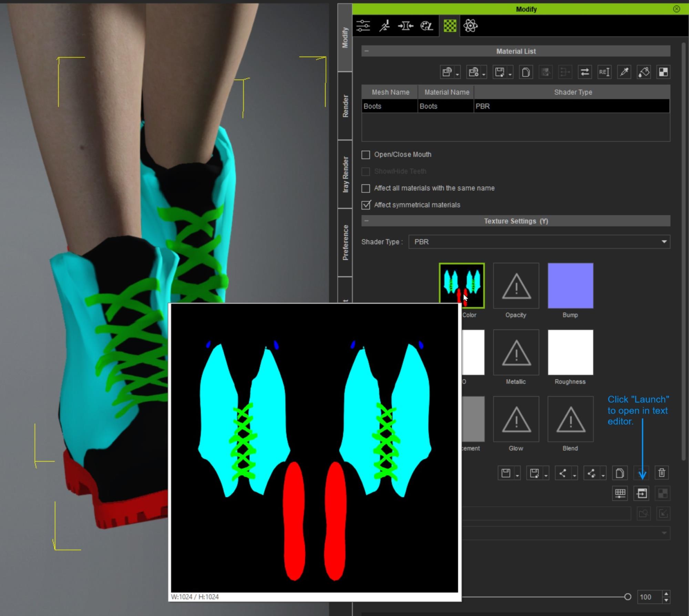Click the grid-with-slider Adjust Color icon
Screen dimensions: 689x616
click(x=620, y=493)
